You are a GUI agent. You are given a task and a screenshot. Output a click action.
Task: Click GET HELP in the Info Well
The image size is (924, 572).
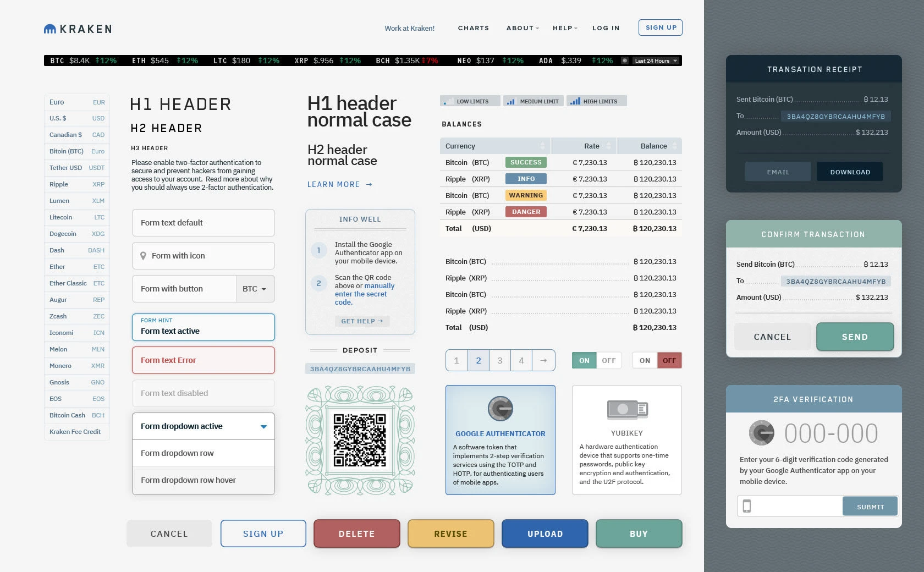click(362, 321)
